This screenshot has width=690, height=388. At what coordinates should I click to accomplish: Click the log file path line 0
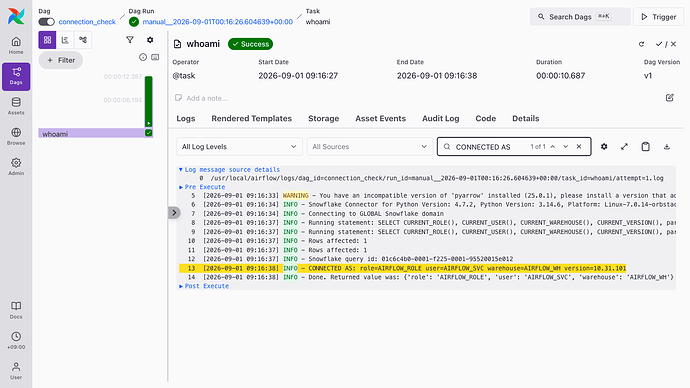pyautogui.click(x=431, y=178)
